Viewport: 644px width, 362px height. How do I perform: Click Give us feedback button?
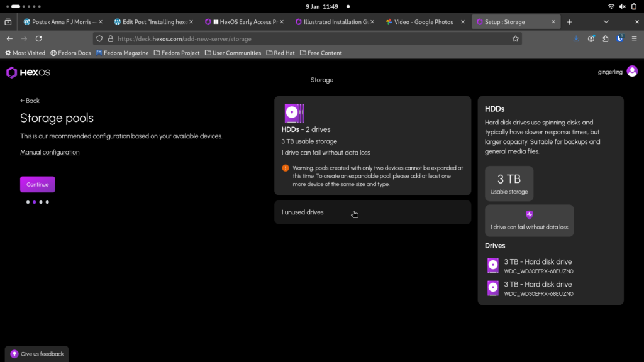click(x=36, y=354)
